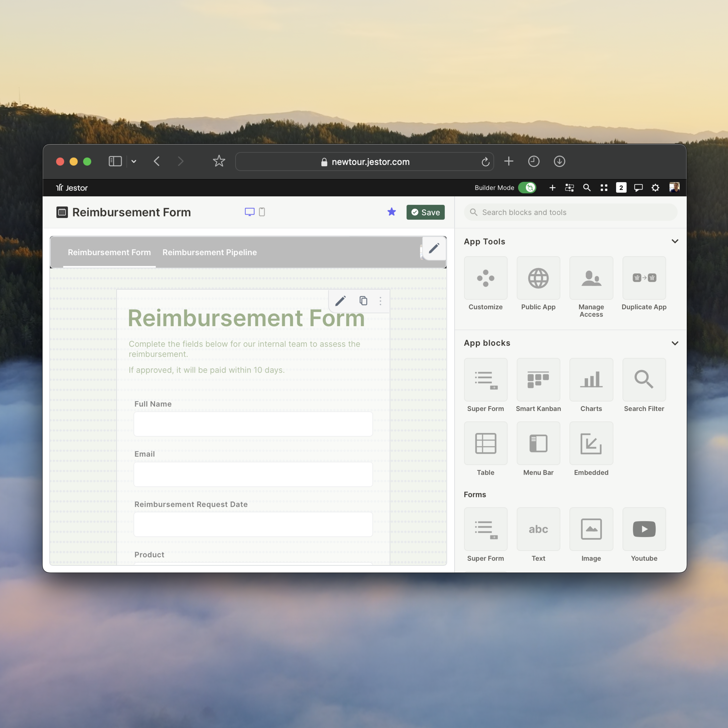Add a Youtube block
728x728 pixels.
coord(644,529)
